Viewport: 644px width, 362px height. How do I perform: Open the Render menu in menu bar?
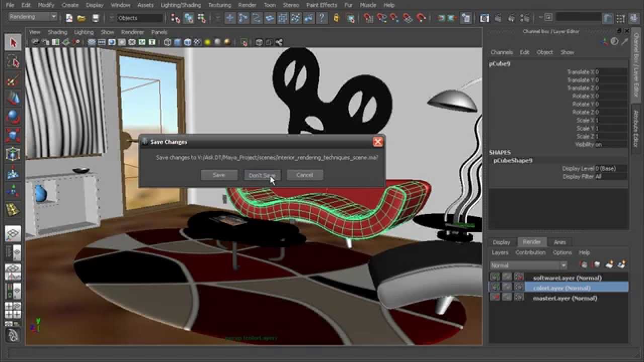tap(247, 5)
